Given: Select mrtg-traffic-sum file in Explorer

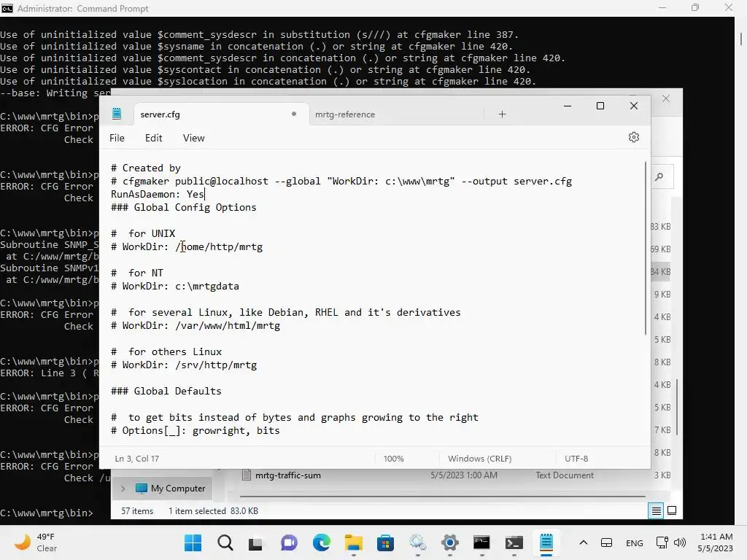Looking at the screenshot, I should [x=287, y=475].
